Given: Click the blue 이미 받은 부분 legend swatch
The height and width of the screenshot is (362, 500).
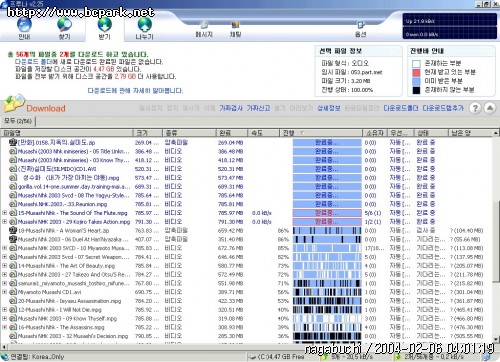Looking at the screenshot, I should (416, 81).
